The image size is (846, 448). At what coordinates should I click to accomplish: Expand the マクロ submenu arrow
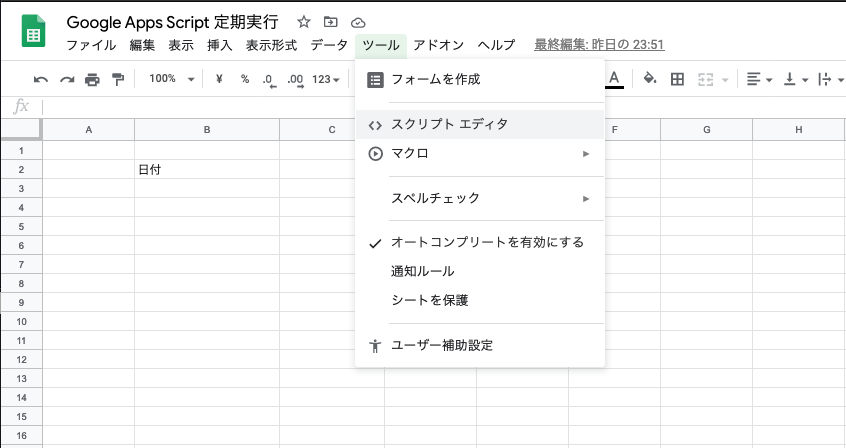pyautogui.click(x=586, y=154)
